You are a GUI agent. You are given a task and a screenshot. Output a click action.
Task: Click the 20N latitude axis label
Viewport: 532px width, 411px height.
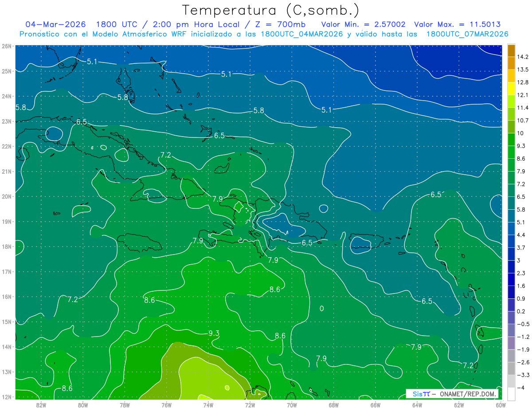click(x=6, y=196)
